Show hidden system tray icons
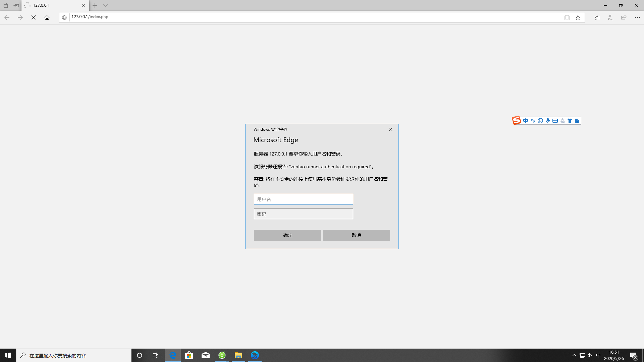644x362 pixels. tap(574, 355)
